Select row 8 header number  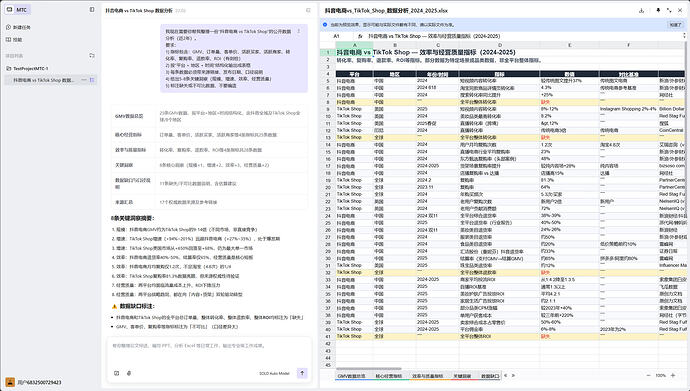click(328, 102)
